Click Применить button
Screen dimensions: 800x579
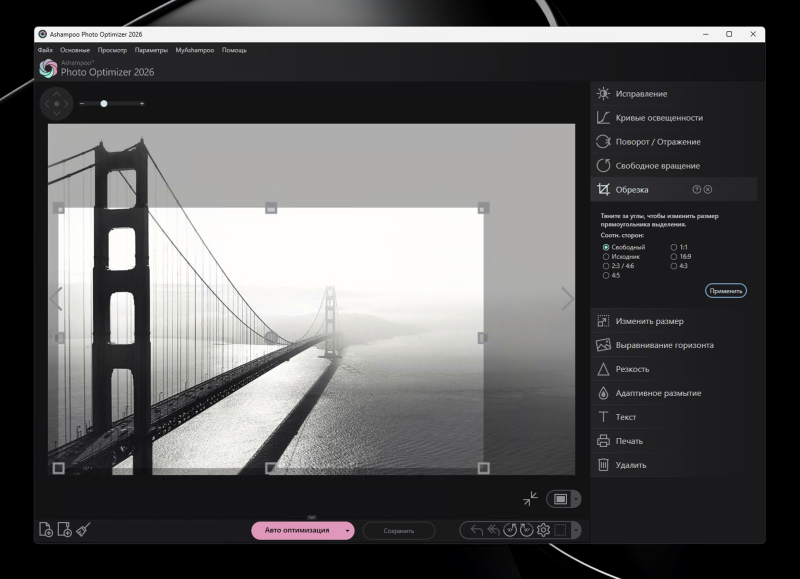click(x=726, y=291)
